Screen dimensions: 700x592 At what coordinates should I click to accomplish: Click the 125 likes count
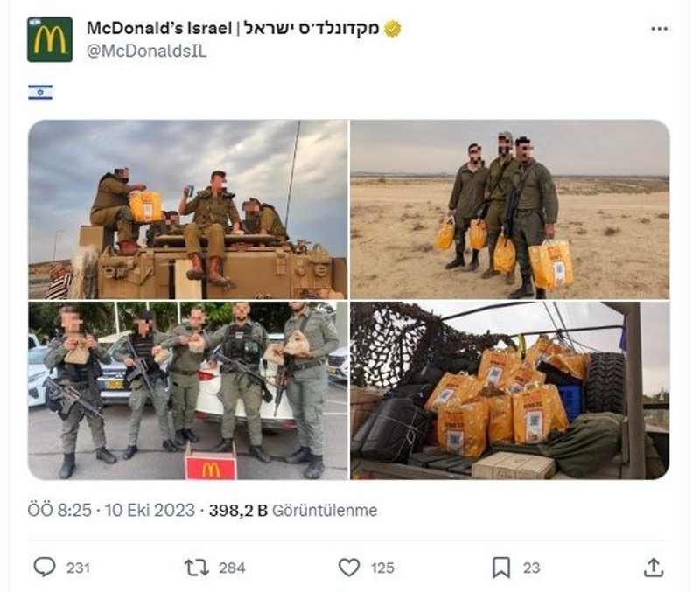coord(382,568)
